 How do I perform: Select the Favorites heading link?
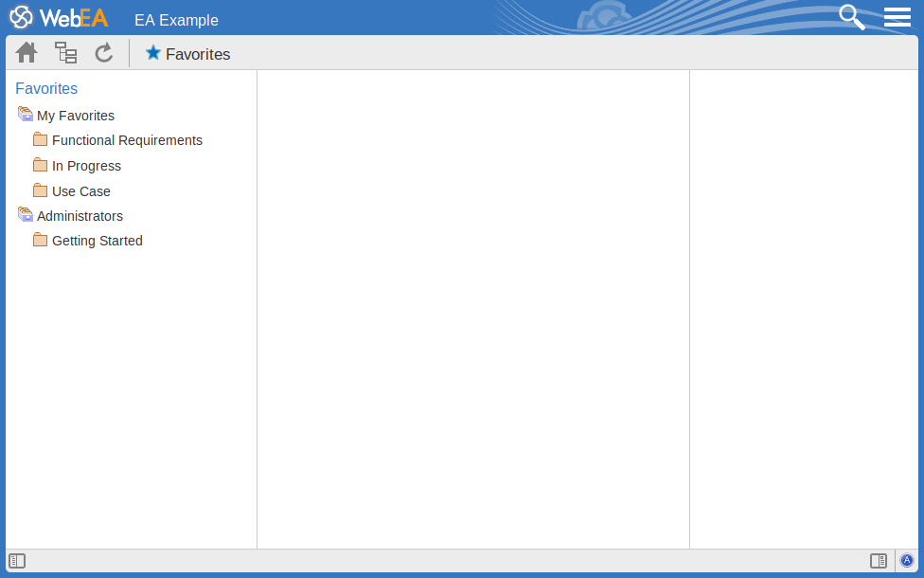[x=46, y=88]
